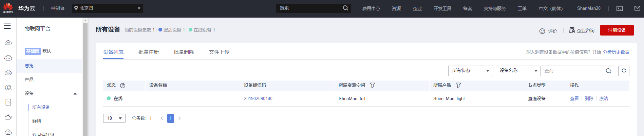Switch to the 批量注册 tab
Viewport: 644px width, 136px height.
pyautogui.click(x=149, y=52)
